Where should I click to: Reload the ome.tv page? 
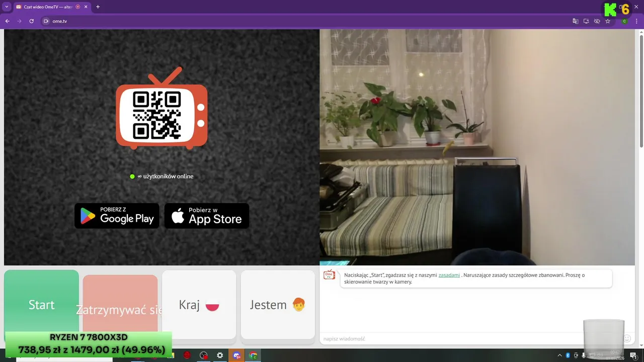(x=32, y=21)
